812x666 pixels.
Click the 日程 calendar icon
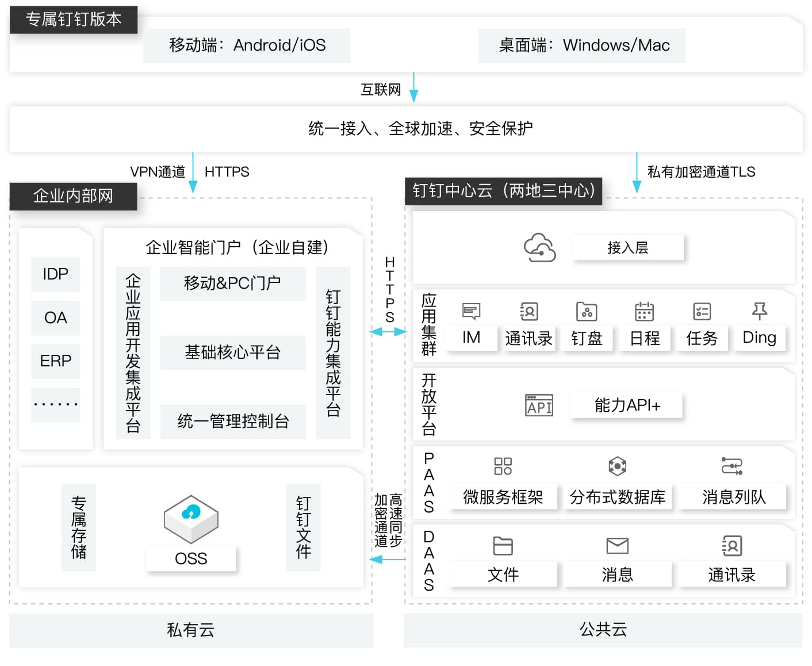tap(645, 311)
